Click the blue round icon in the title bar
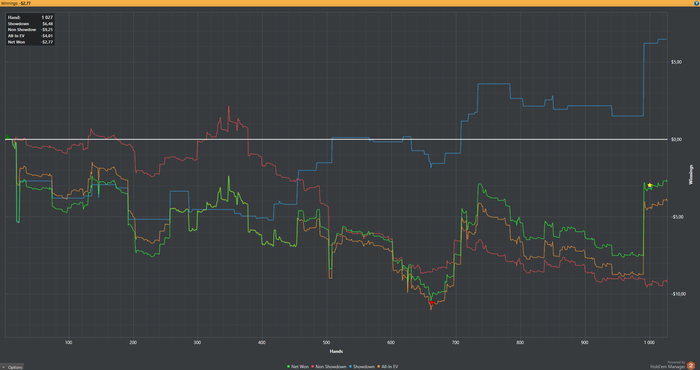The image size is (700, 370). click(x=696, y=3)
